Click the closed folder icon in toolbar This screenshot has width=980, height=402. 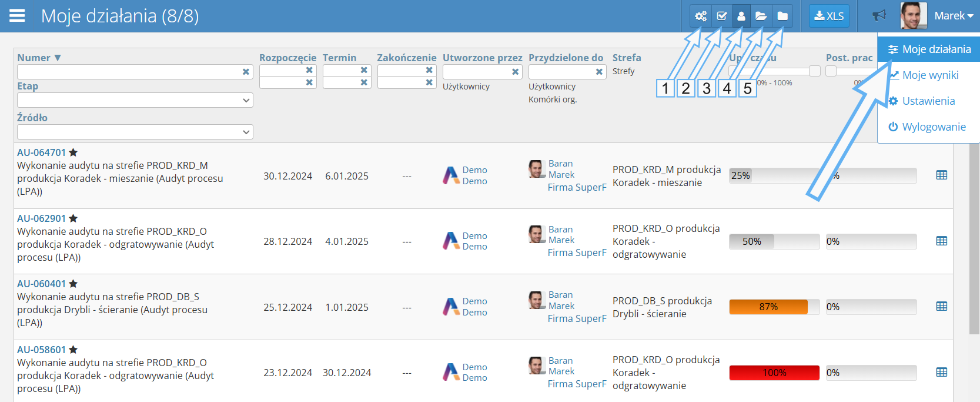click(782, 16)
